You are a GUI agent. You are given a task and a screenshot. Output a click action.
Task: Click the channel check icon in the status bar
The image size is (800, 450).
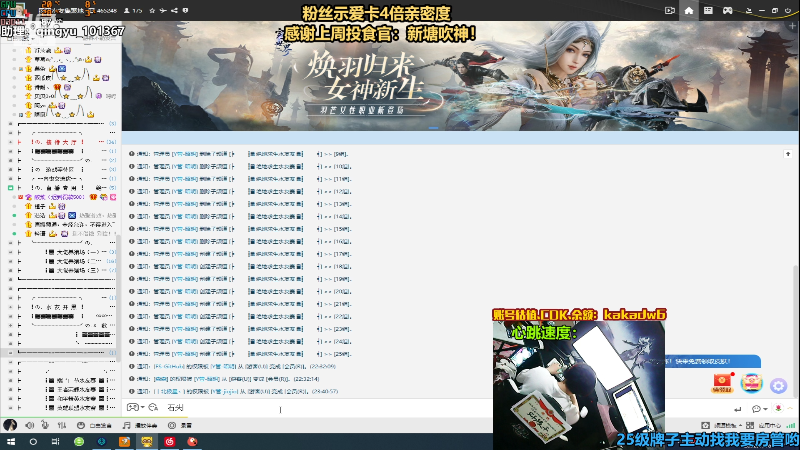pyautogui.click(x=705, y=425)
